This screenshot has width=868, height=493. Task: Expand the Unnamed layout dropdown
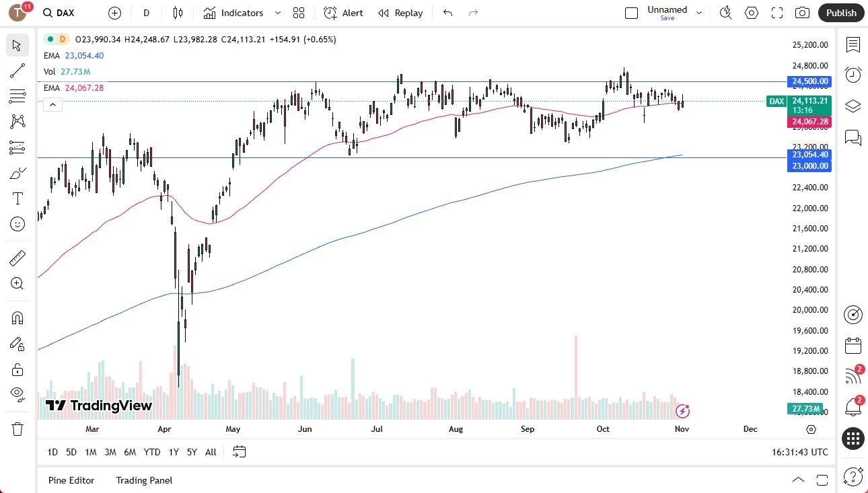tap(699, 11)
